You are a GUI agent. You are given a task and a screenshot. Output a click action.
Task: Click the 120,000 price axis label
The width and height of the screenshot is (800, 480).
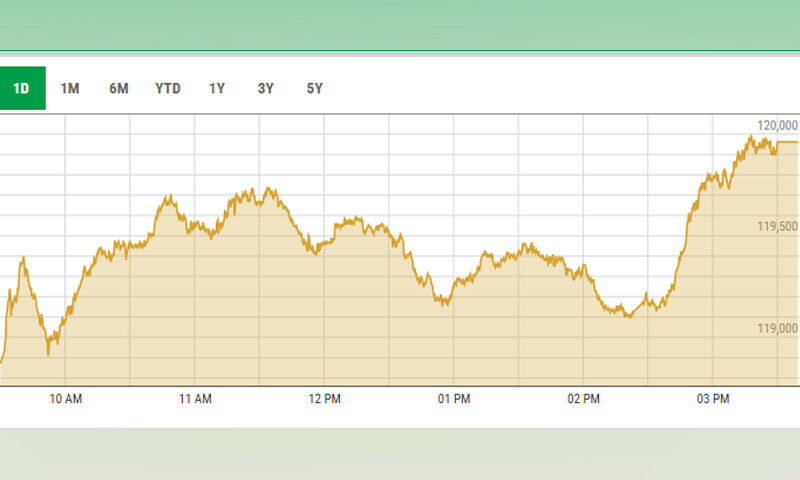coord(776,126)
